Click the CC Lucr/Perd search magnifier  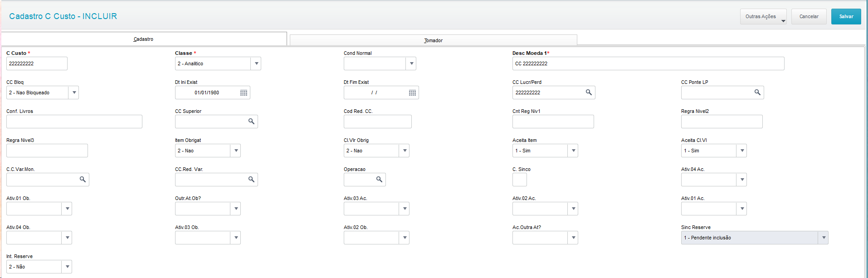[589, 93]
